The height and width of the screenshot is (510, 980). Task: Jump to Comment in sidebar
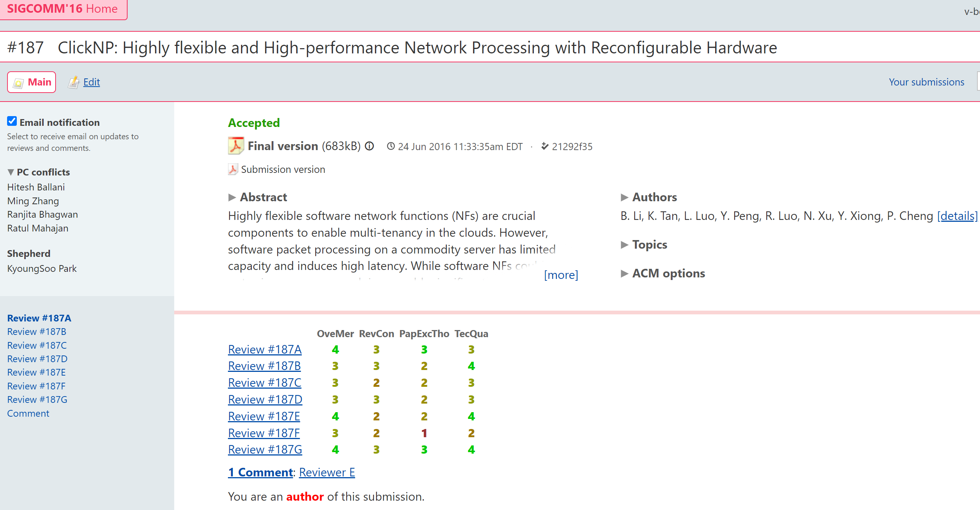point(28,413)
